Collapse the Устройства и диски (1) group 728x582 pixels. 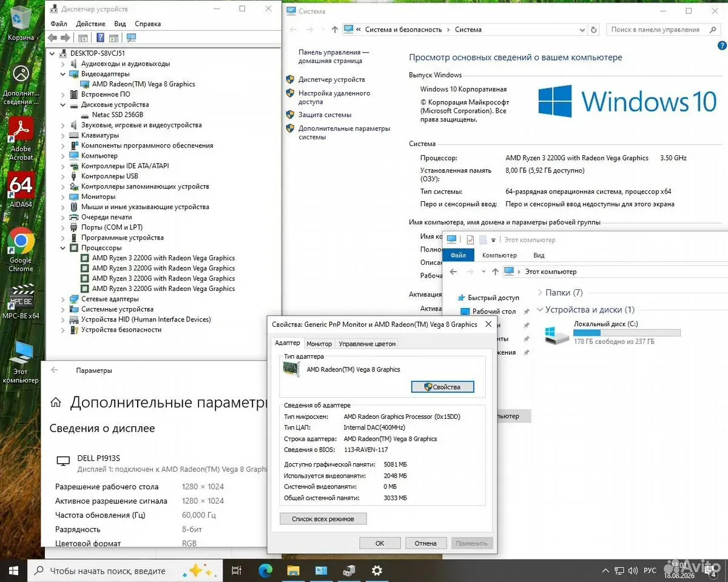(x=540, y=310)
